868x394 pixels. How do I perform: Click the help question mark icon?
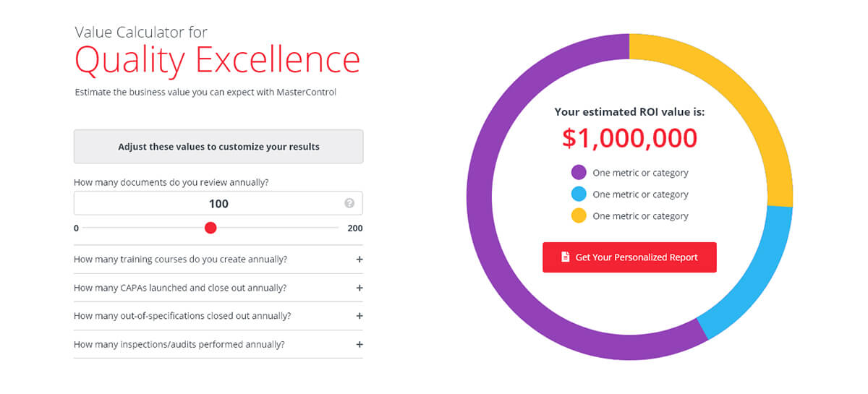click(349, 203)
